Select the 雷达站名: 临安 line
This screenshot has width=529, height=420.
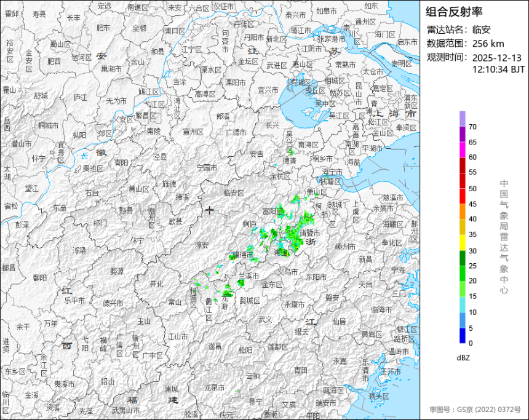point(458,30)
